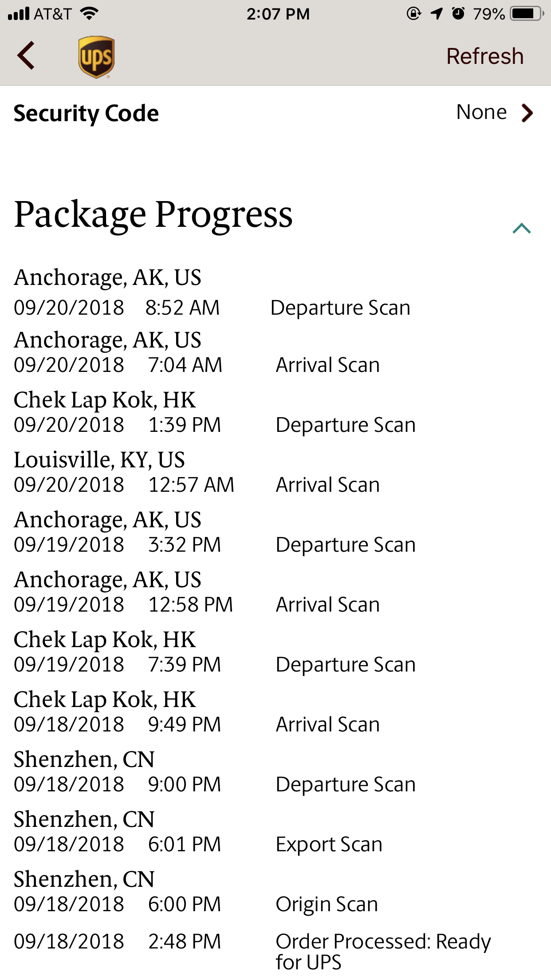Viewport: 551px width, 980px height.
Task: Tap the Package Progress heading
Action: (153, 215)
